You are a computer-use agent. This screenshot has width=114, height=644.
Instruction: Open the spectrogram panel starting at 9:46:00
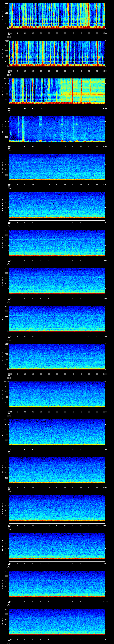point(57,91)
